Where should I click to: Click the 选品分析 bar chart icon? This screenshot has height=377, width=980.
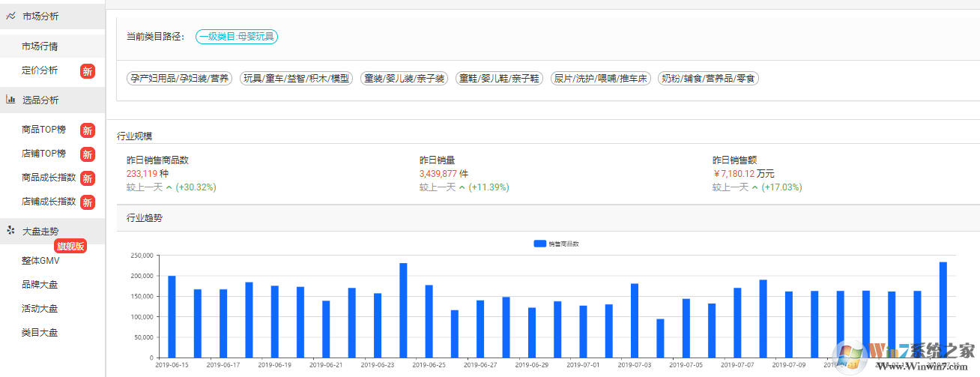pyautogui.click(x=10, y=100)
